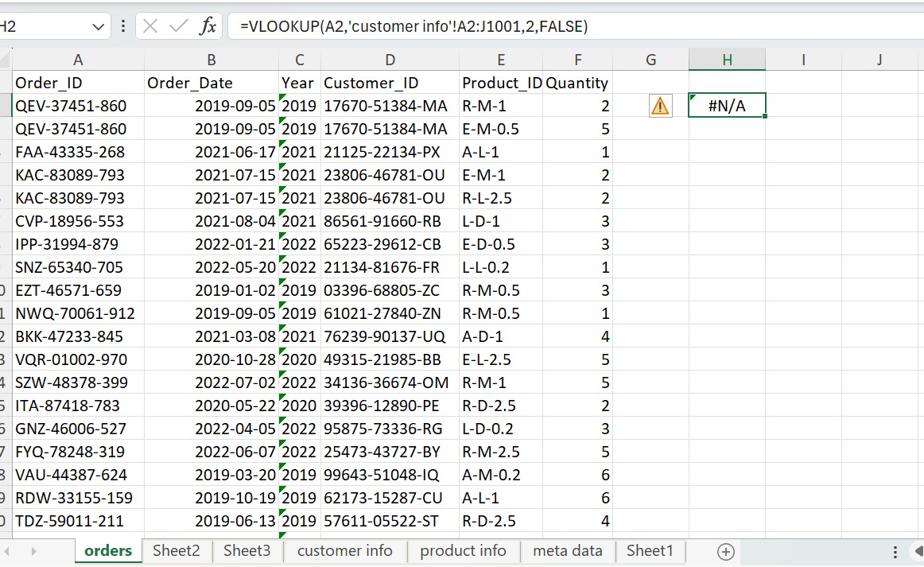Image resolution: width=924 pixels, height=567 pixels.
Task: Select column F header
Action: click(x=577, y=60)
